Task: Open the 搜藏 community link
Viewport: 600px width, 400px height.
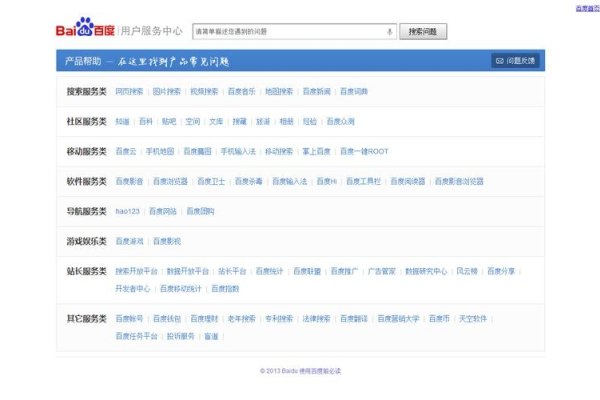Action: pyautogui.click(x=240, y=121)
